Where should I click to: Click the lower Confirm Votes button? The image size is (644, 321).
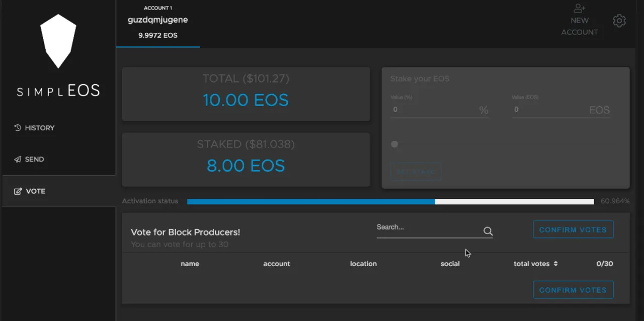pyautogui.click(x=573, y=290)
